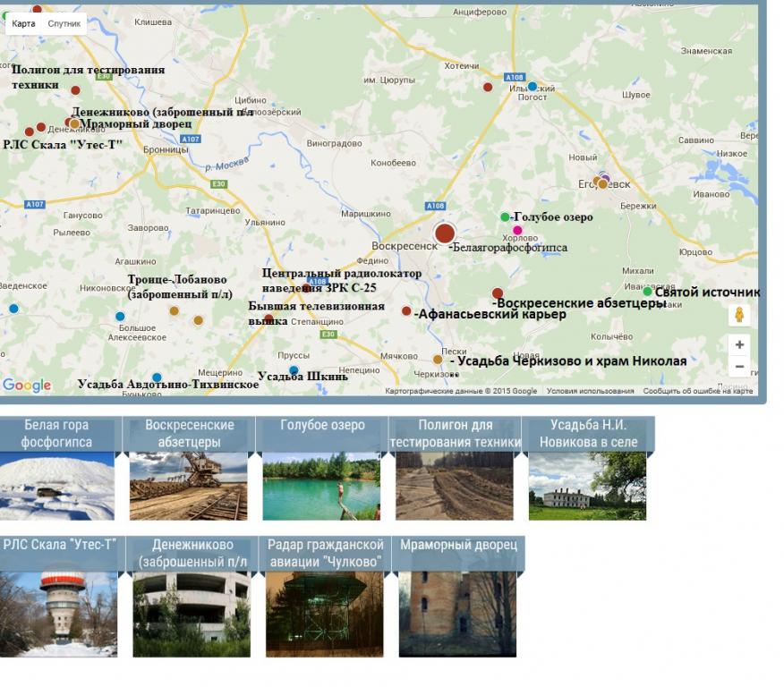Open Радар гражданской авиации "Чулково" photo
This screenshot has height=687, width=784.
coord(325,614)
